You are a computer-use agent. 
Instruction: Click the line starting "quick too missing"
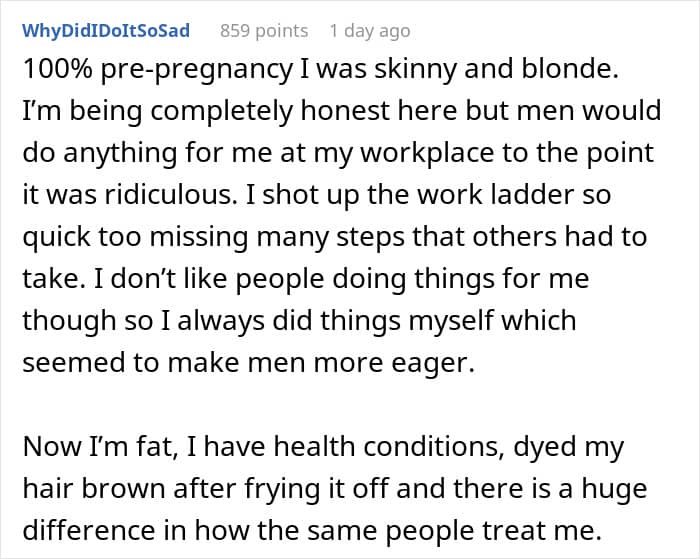334,239
